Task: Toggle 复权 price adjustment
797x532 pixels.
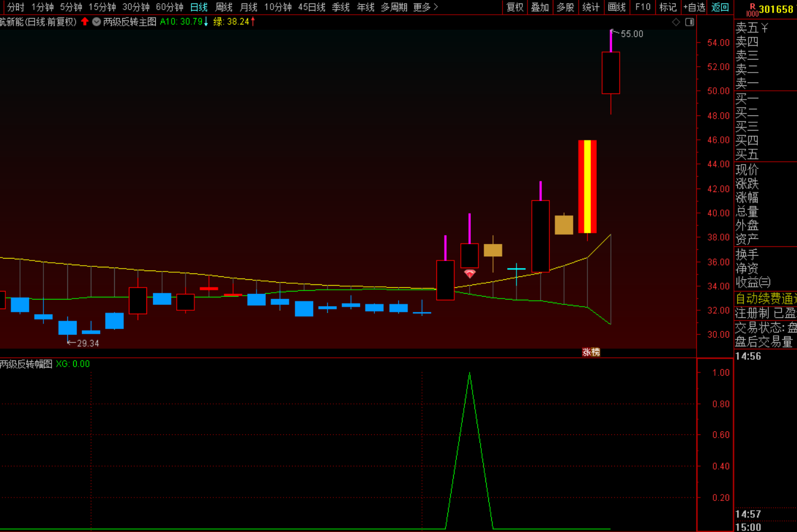Action: click(x=515, y=7)
